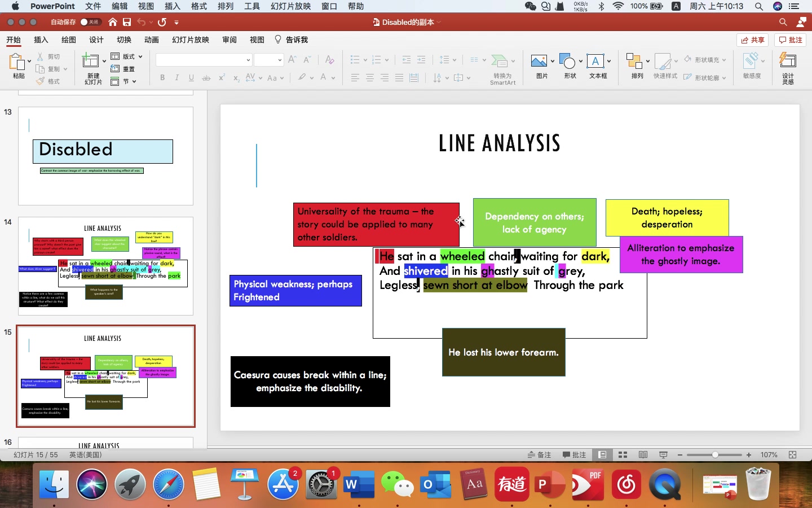Click Fit slide to window icon
Screen dimensions: 812x508
click(x=792, y=454)
